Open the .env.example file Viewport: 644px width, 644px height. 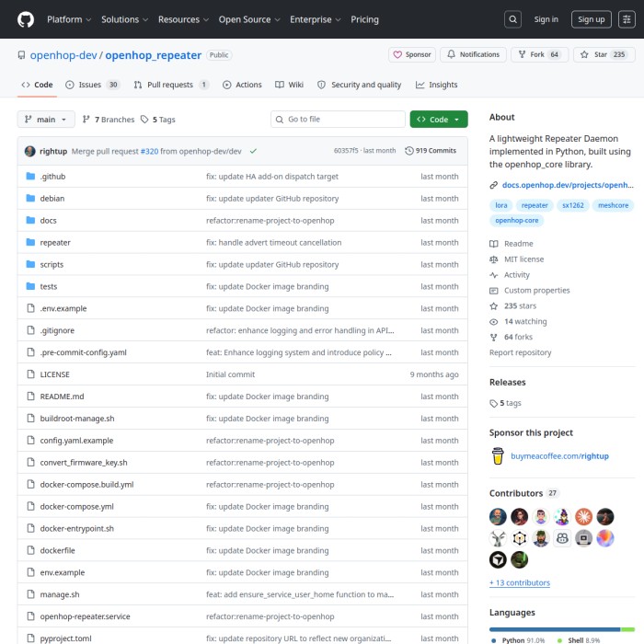tap(63, 308)
